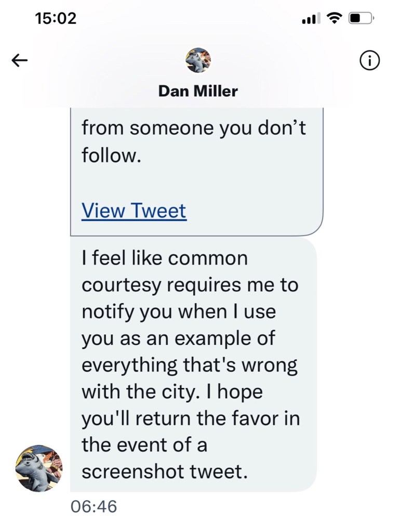The width and height of the screenshot is (400, 532).
Task: Go back using the left arrow
Action: [20, 61]
